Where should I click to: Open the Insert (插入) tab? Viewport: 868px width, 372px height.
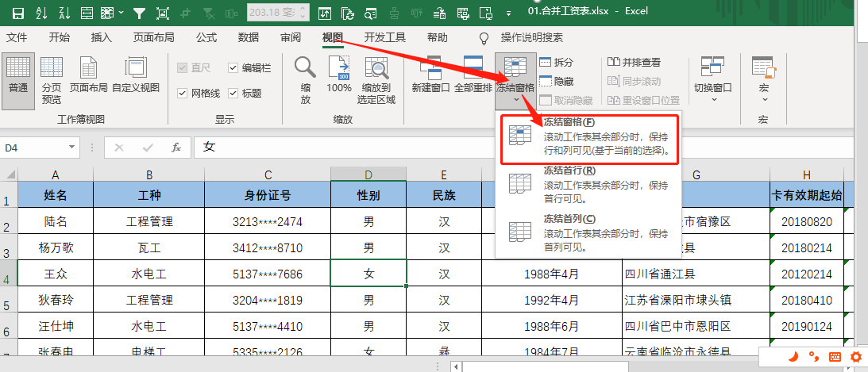point(102,37)
